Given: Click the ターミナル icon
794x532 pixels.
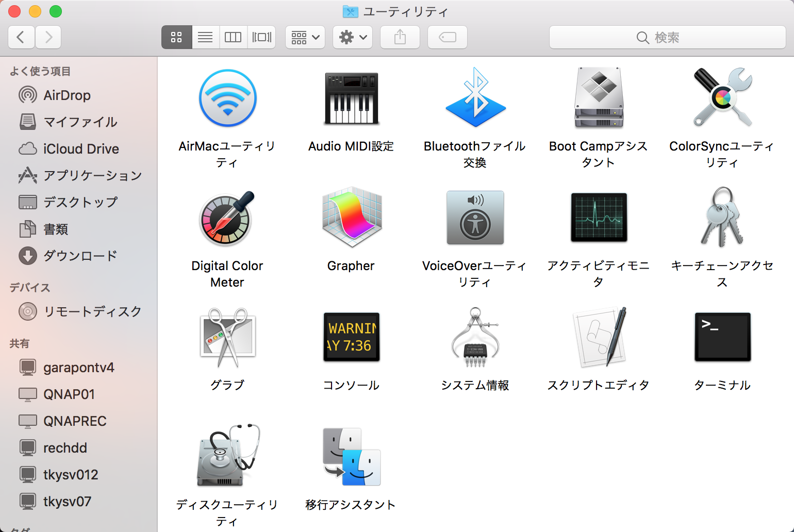Looking at the screenshot, I should pos(722,337).
